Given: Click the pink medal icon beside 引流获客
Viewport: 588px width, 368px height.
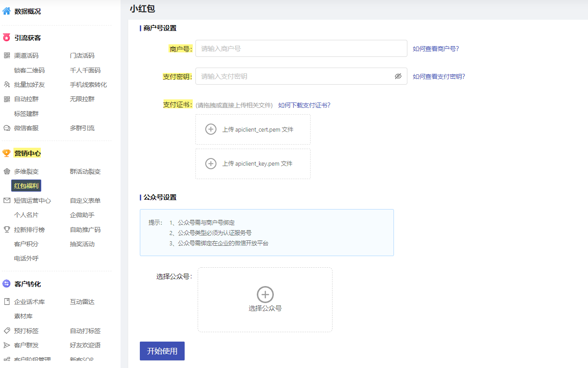Looking at the screenshot, I should (x=7, y=38).
